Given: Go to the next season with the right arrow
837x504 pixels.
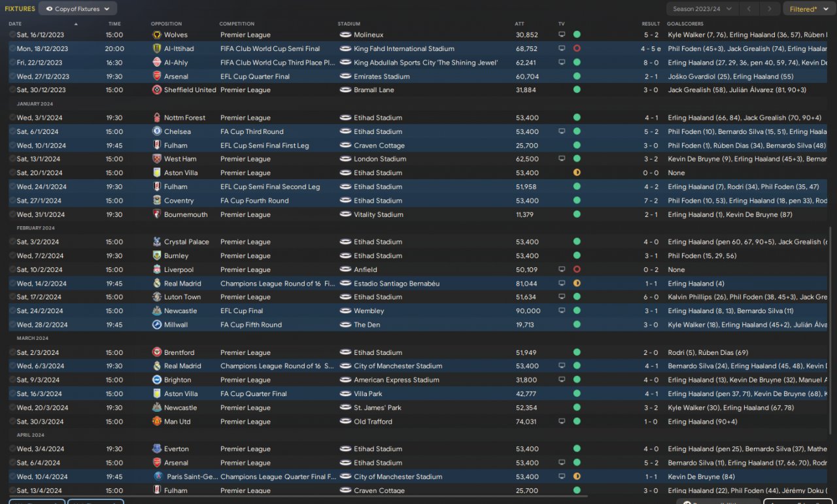Looking at the screenshot, I should point(770,9).
